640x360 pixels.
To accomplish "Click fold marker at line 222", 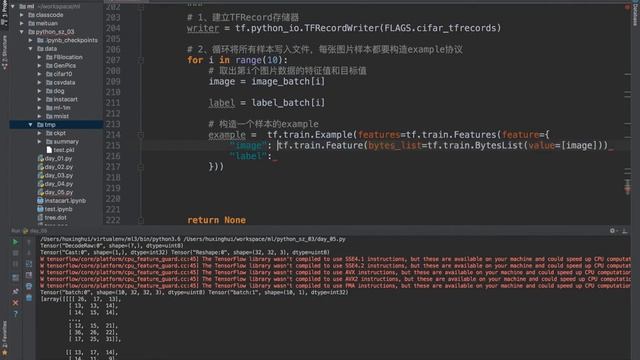I will point(140,220).
